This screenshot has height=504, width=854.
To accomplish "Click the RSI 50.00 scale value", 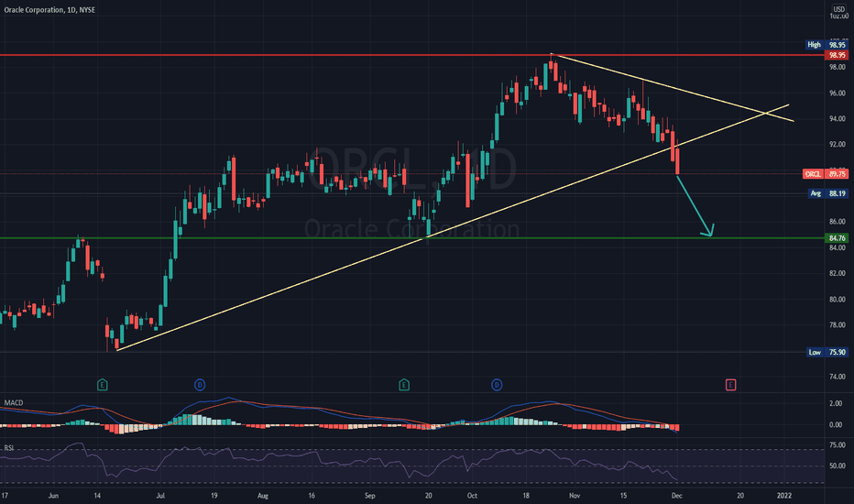I will tap(837, 466).
